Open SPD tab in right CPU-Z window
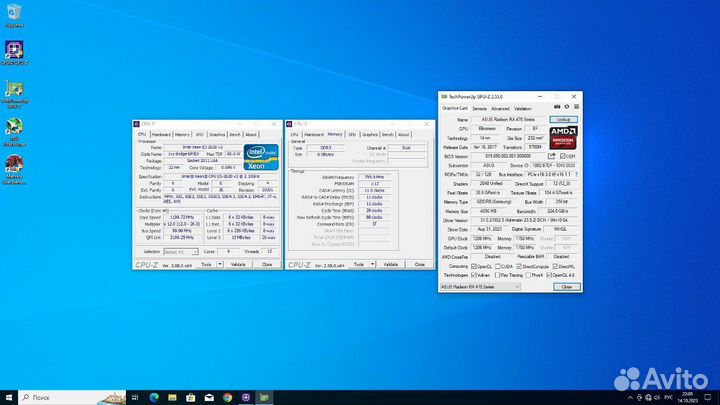 352,135
